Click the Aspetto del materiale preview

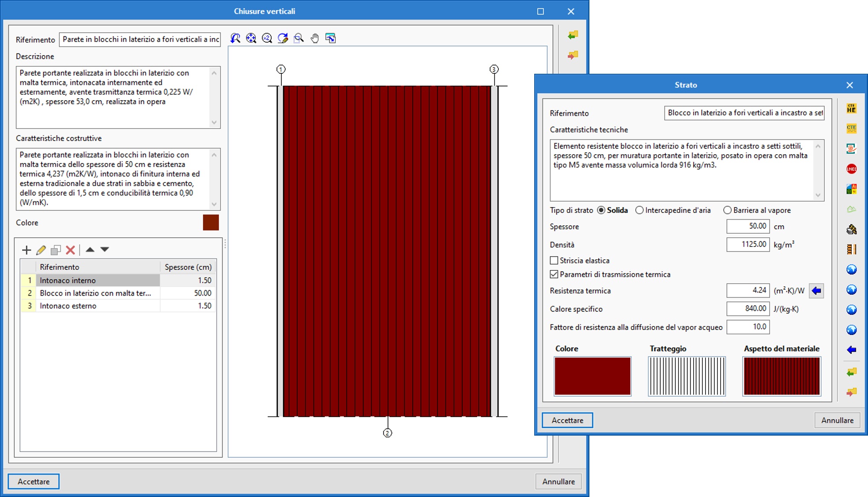(781, 376)
